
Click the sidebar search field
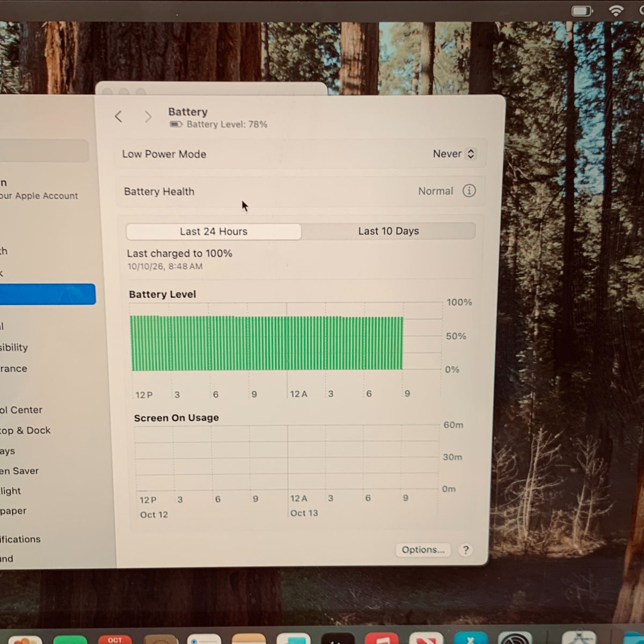click(x=44, y=151)
